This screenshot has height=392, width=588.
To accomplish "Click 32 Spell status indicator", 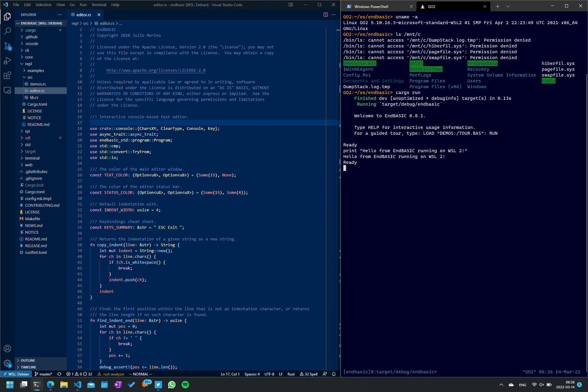I will point(309,374).
